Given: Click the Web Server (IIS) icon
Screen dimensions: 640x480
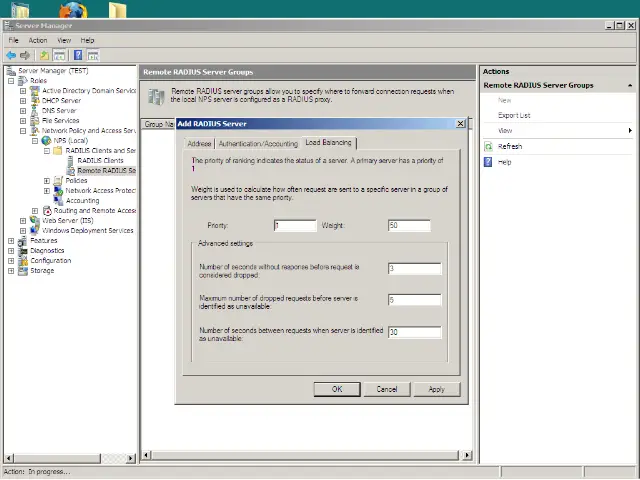Looking at the screenshot, I should click(35, 220).
